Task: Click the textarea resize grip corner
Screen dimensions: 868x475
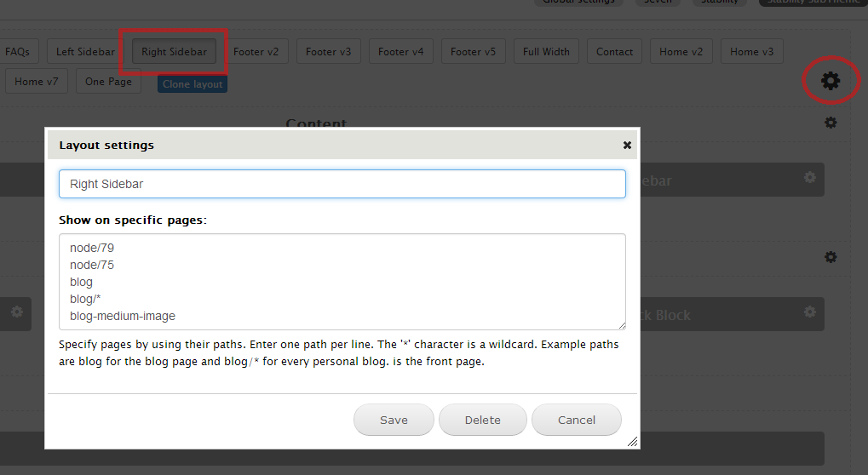Action: click(x=621, y=324)
